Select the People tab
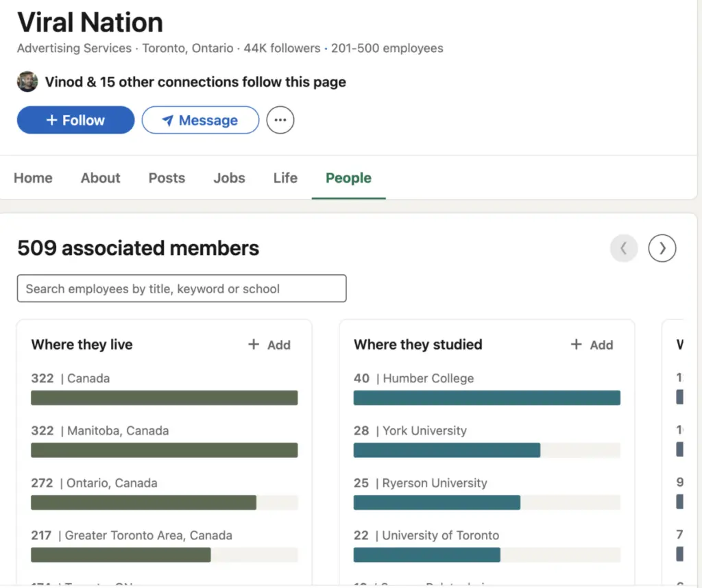Screen dimensions: 702x588 pyautogui.click(x=348, y=177)
